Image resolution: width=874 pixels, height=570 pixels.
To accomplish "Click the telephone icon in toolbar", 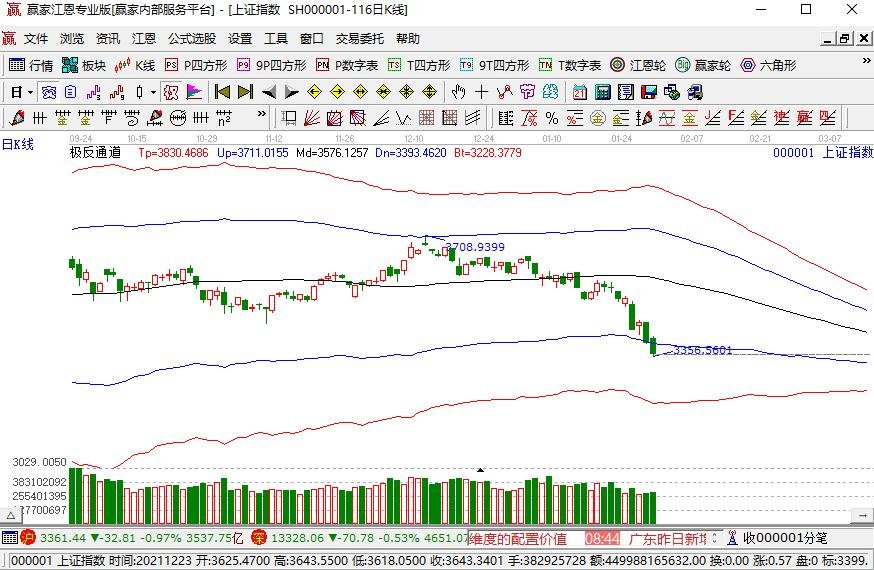I will coord(49,92).
